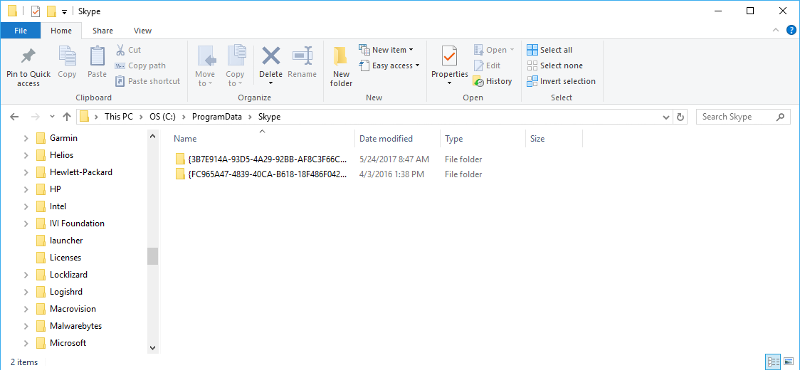Click This PC in the address path
800x370 pixels.
[118, 117]
